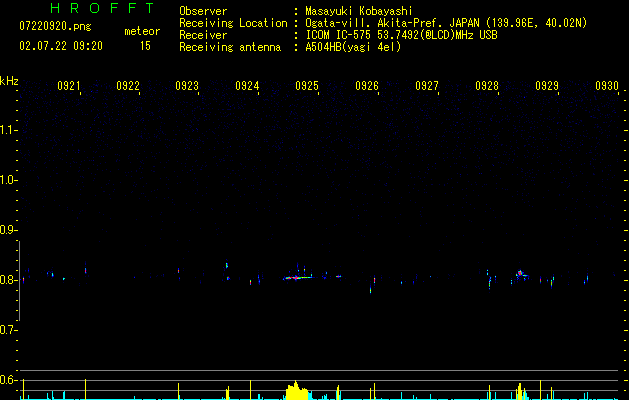Click the 0923 time marker
The height and width of the screenshot is (400, 629).
click(187, 86)
